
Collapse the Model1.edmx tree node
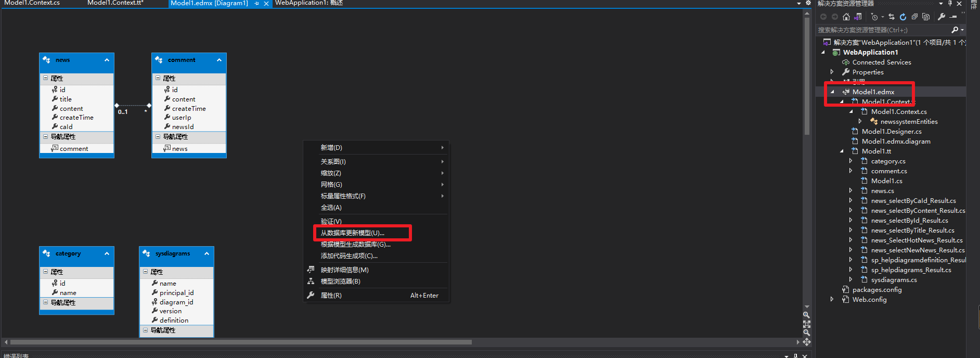coord(832,92)
